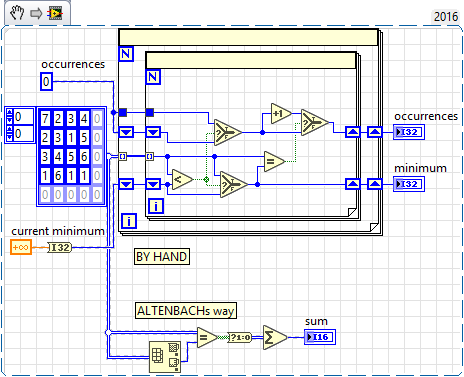
Task: Click outer loop bottom shift register down arrow
Action: click(126, 184)
